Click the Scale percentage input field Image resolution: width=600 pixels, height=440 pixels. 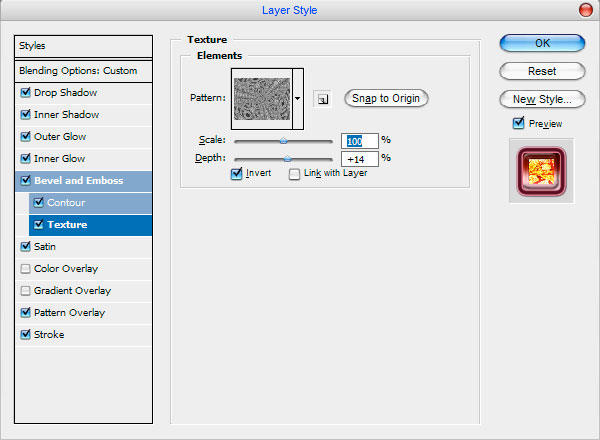click(360, 141)
